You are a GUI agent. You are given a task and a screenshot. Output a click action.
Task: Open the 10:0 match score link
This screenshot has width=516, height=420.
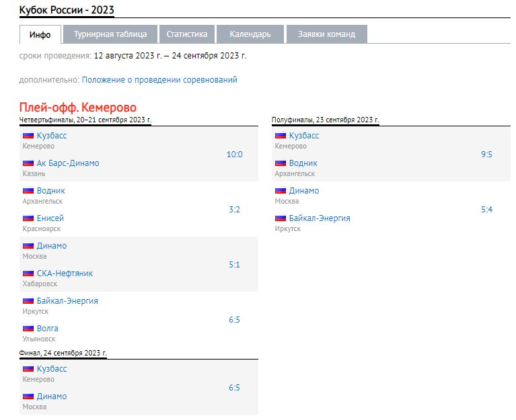coord(234,154)
